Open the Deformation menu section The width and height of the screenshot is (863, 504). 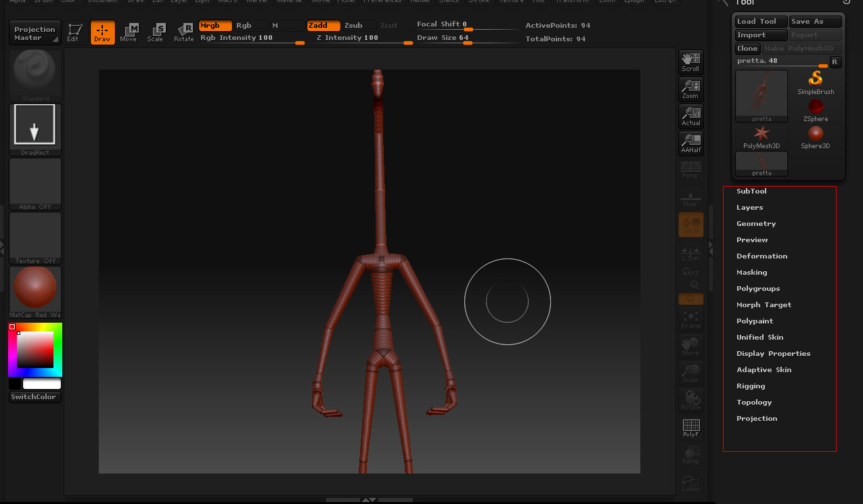(761, 256)
